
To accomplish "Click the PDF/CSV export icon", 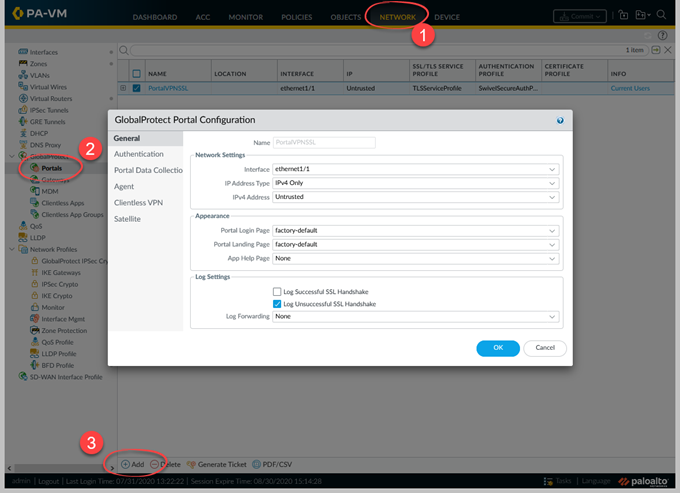I will coord(257,465).
